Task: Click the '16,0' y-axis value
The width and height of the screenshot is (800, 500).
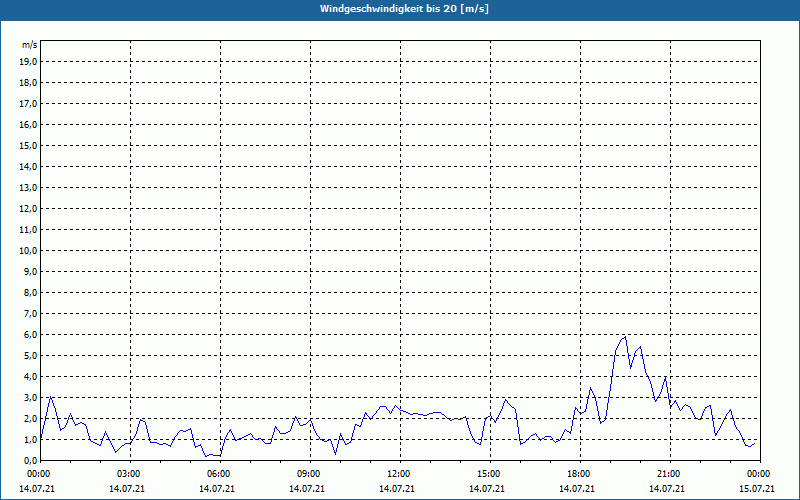Action: coord(28,124)
